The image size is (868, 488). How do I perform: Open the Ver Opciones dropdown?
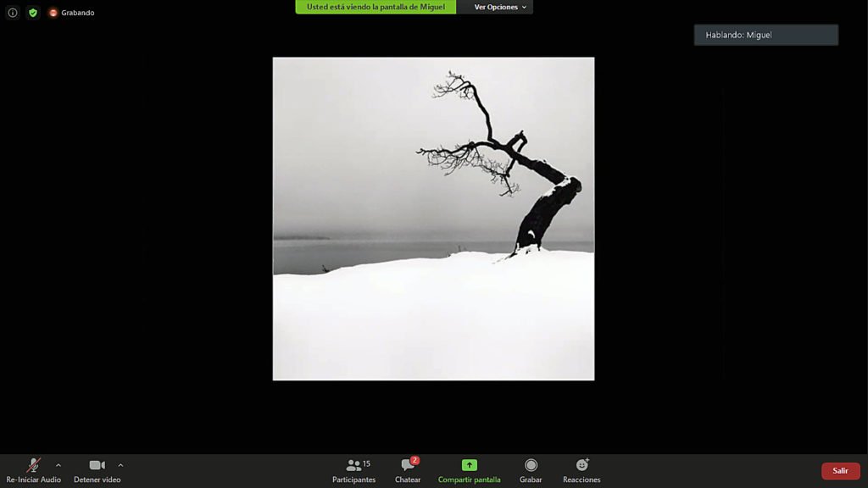click(499, 7)
